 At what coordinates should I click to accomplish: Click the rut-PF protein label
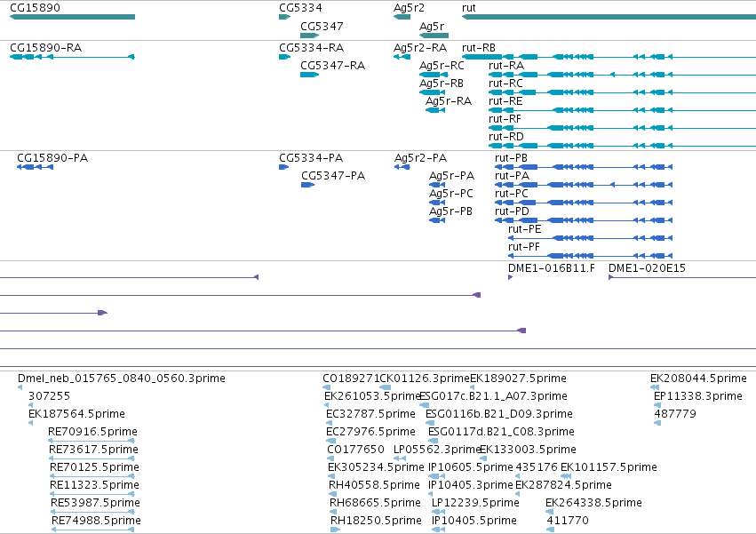524,248
